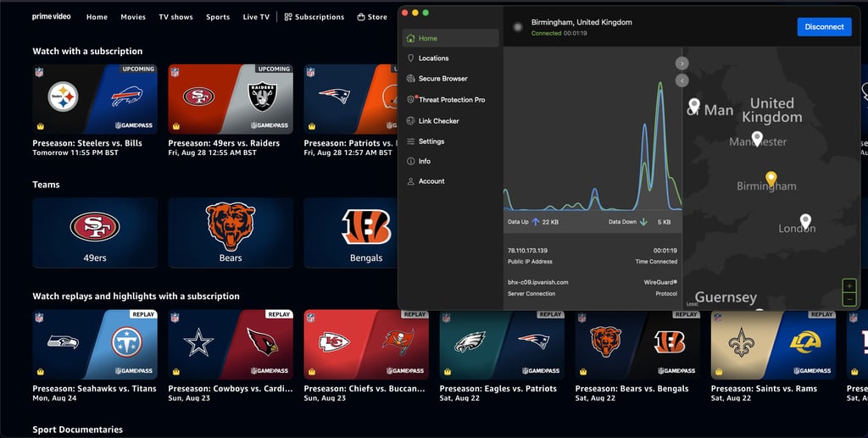This screenshot has width=868, height=438.
Task: Select the London map pin
Action: tap(805, 222)
